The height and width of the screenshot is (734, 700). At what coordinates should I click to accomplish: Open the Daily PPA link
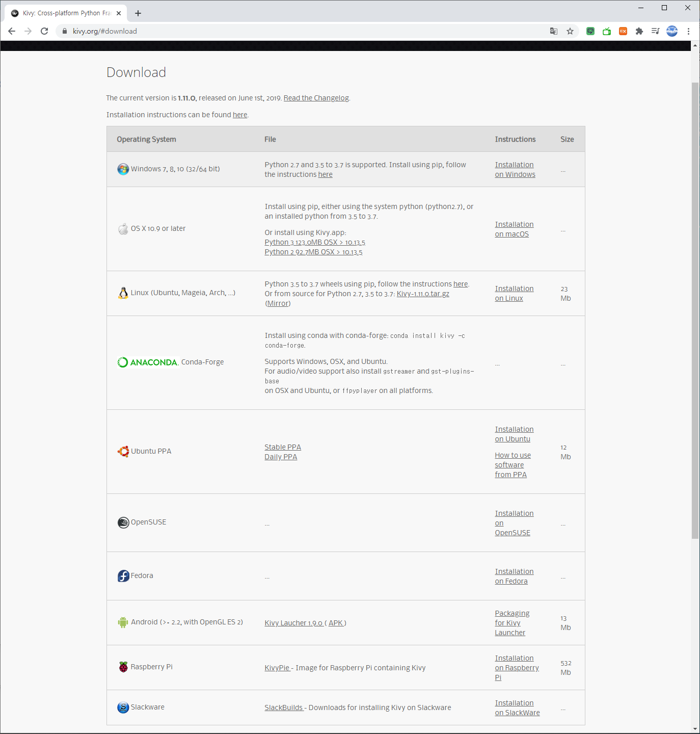click(281, 457)
